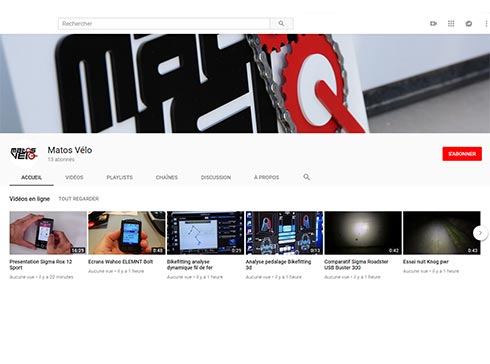Open the Chaînes tab
This screenshot has width=490, height=364.
coord(167,177)
